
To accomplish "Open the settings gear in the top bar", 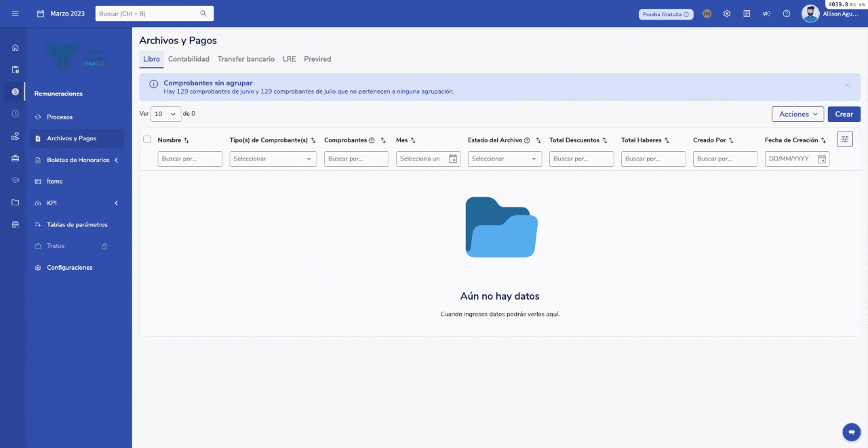I will (x=727, y=13).
